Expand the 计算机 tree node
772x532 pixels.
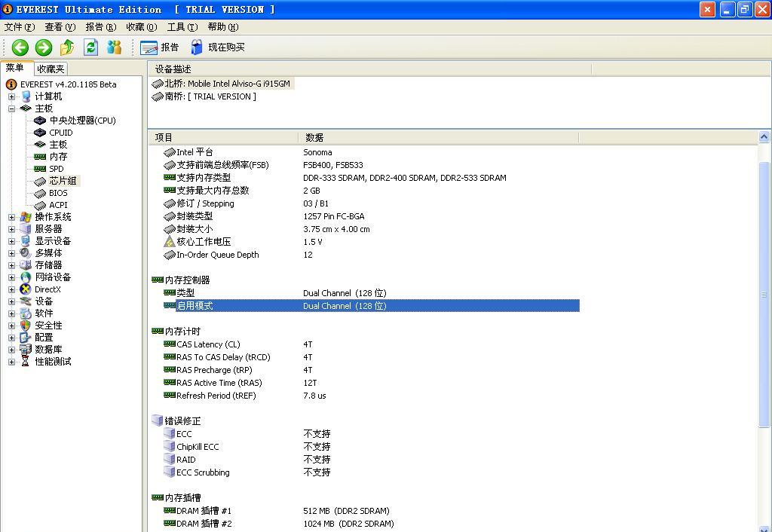click(12, 96)
